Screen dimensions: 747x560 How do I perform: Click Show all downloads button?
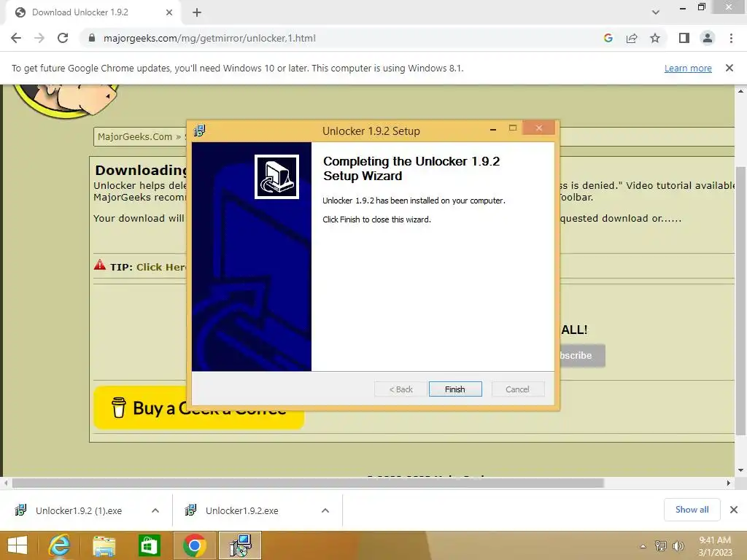click(x=692, y=510)
